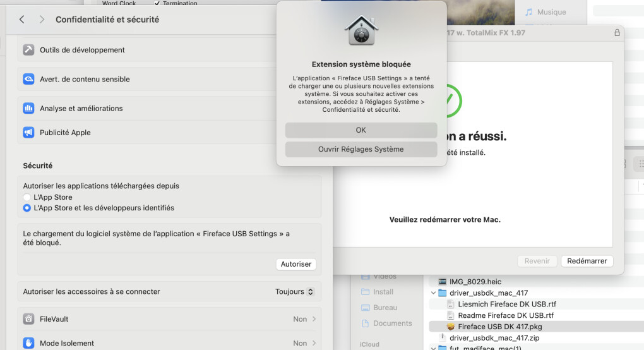Select Readme Fireface DK USB.rtf file name
Image resolution: width=644 pixels, height=350 pixels.
506,315
